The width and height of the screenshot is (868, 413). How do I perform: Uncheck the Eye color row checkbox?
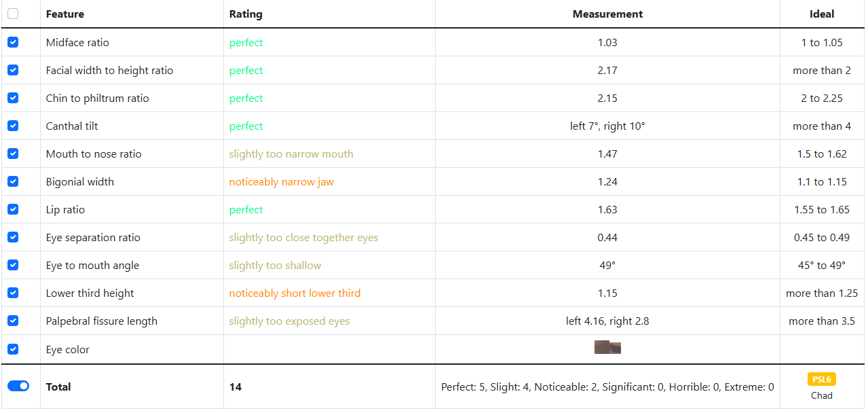(x=13, y=349)
